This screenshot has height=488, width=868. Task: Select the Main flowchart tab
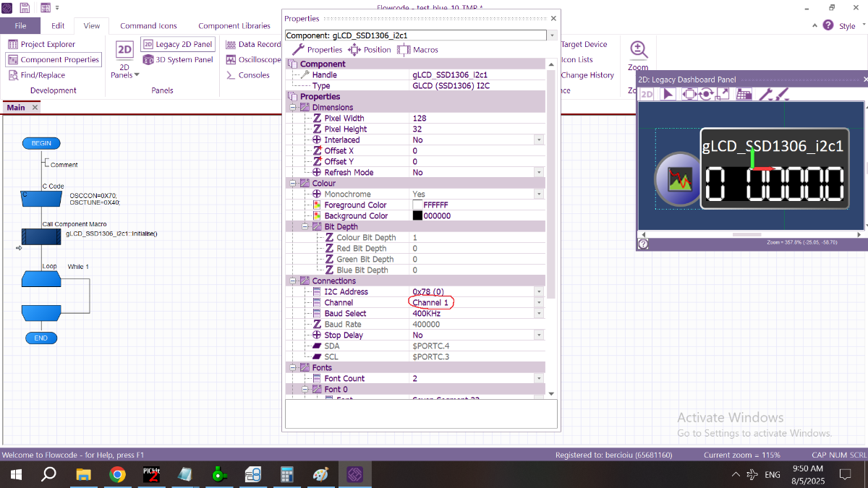pyautogui.click(x=16, y=107)
